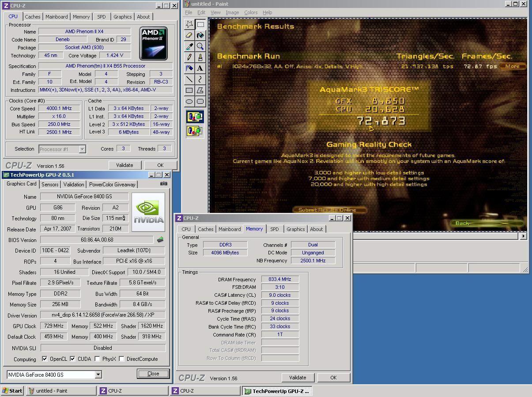Switch to TechPowerUp GPU-Z taskbar button
The height and width of the screenshot is (397, 532).
(x=278, y=391)
